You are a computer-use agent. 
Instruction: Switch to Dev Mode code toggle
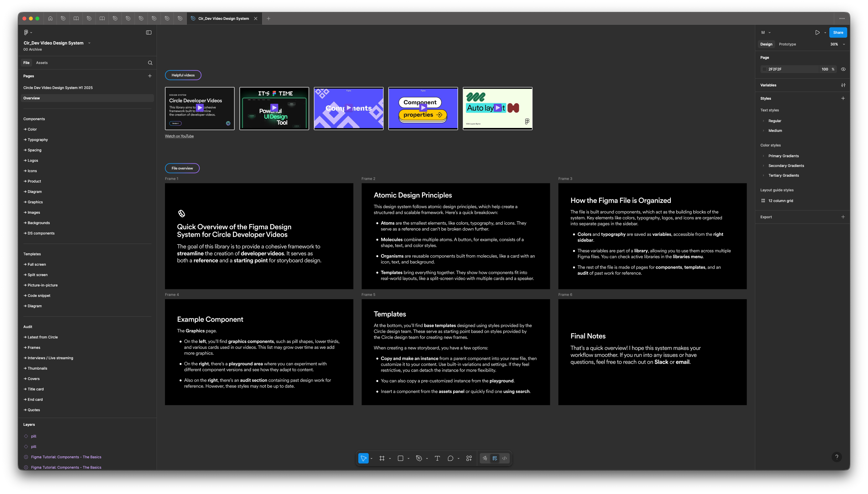click(504, 458)
